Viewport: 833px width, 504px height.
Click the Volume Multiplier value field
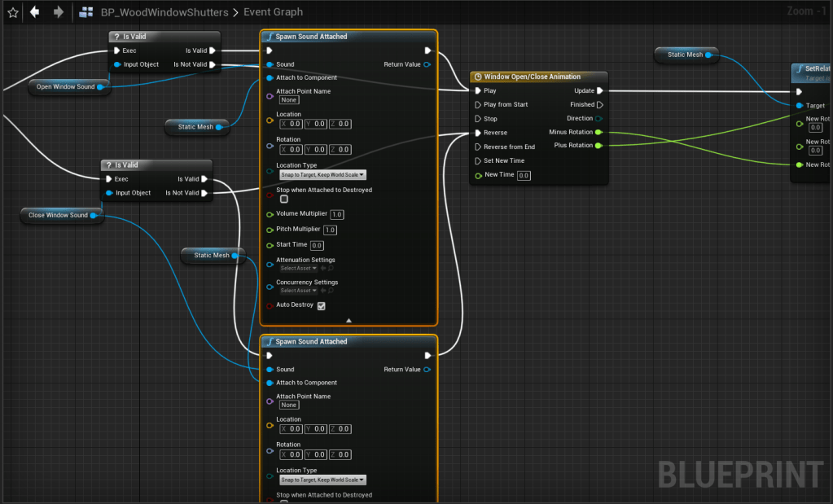pos(337,214)
